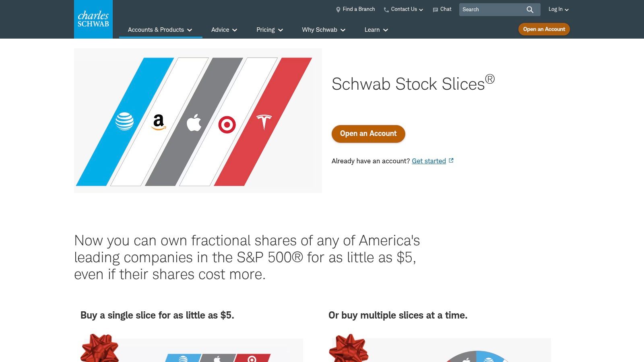Click the Target bullseye logo in the image
This screenshot has width=644, height=362.
point(227,125)
